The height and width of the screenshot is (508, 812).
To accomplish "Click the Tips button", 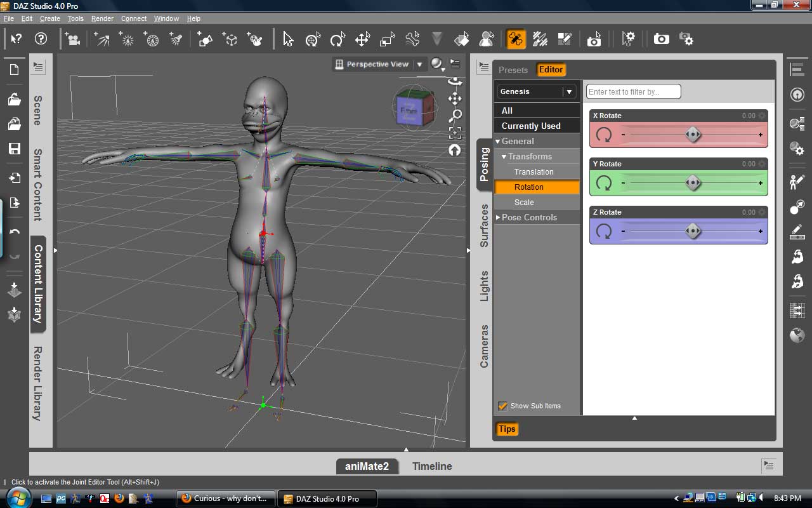I will 507,429.
